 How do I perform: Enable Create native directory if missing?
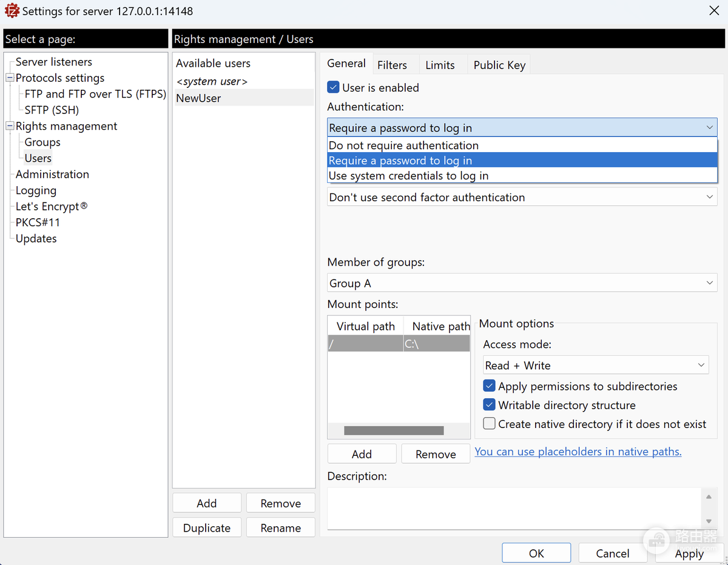pyautogui.click(x=489, y=424)
